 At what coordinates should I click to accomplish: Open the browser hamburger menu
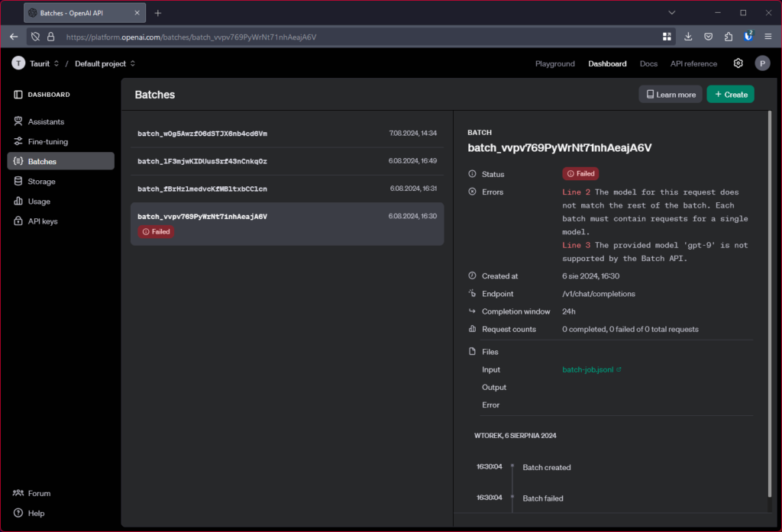pyautogui.click(x=768, y=37)
